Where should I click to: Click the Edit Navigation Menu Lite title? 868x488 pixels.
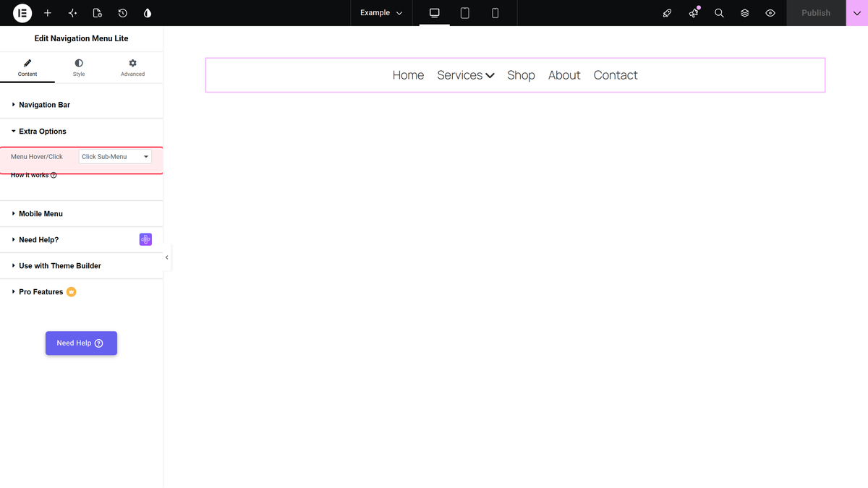pos(81,38)
